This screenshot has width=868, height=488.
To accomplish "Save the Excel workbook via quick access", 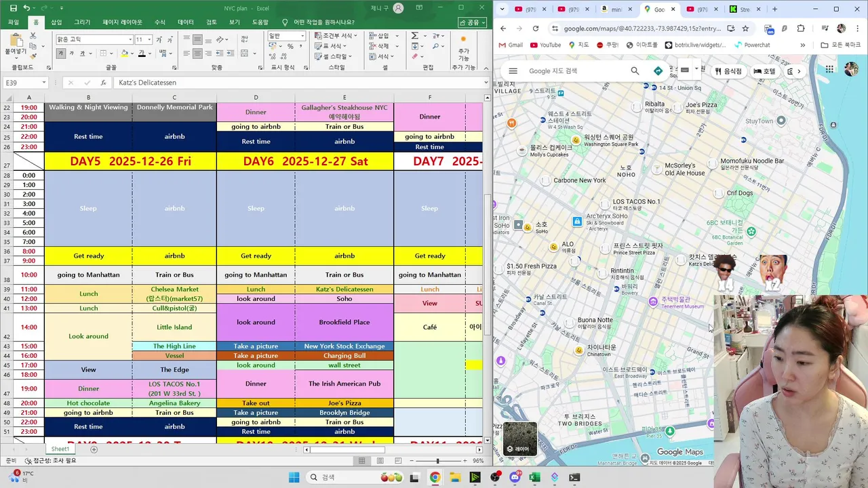I will click(x=13, y=8).
